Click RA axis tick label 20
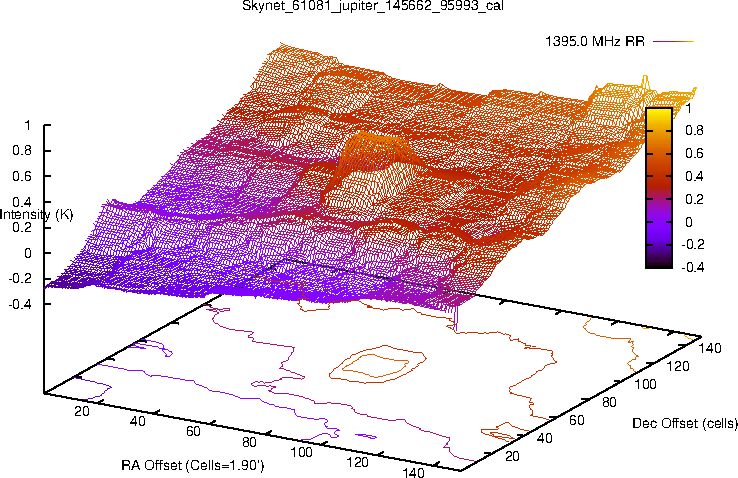Viewport: 738px width, 478px height. 82,411
